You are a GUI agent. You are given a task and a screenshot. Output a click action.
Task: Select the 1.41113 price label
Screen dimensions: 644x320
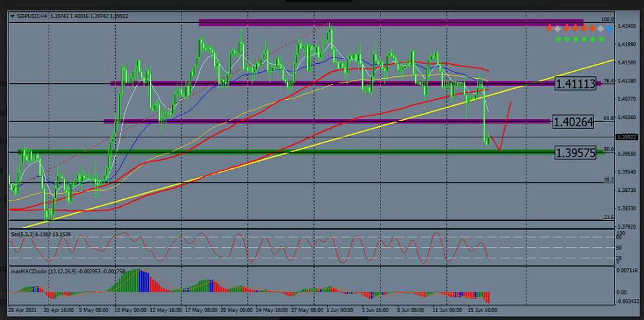click(x=575, y=83)
